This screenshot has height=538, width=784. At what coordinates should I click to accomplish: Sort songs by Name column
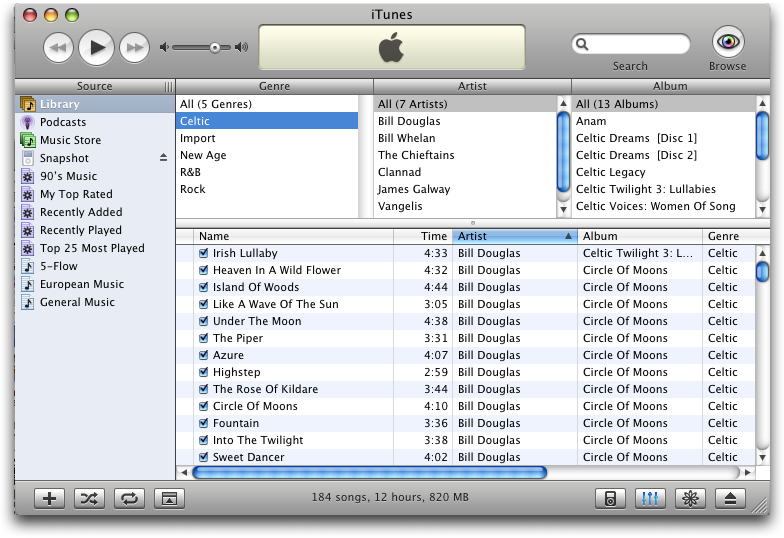pos(294,236)
